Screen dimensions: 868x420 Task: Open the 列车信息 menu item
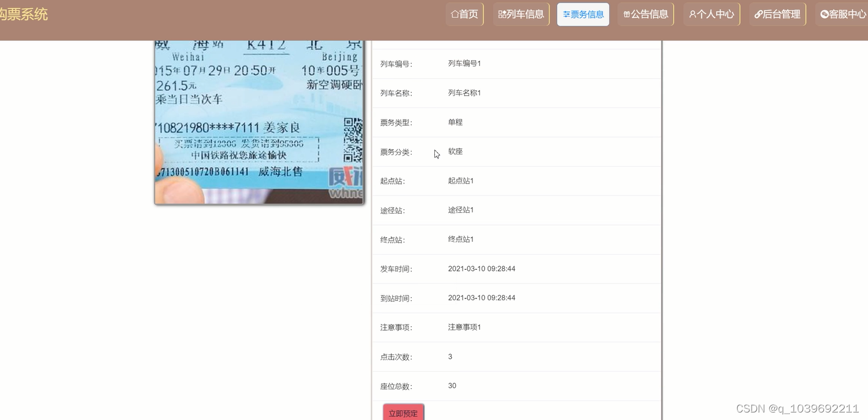521,14
